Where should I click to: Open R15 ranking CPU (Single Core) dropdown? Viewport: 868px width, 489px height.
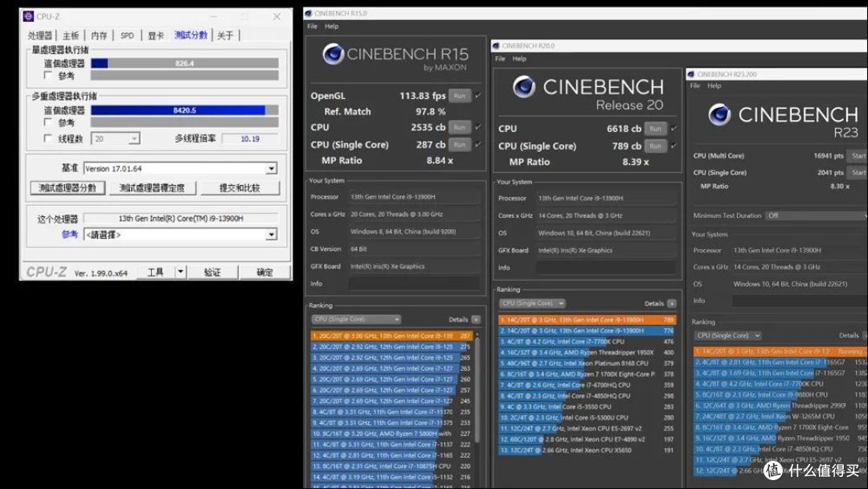356,319
